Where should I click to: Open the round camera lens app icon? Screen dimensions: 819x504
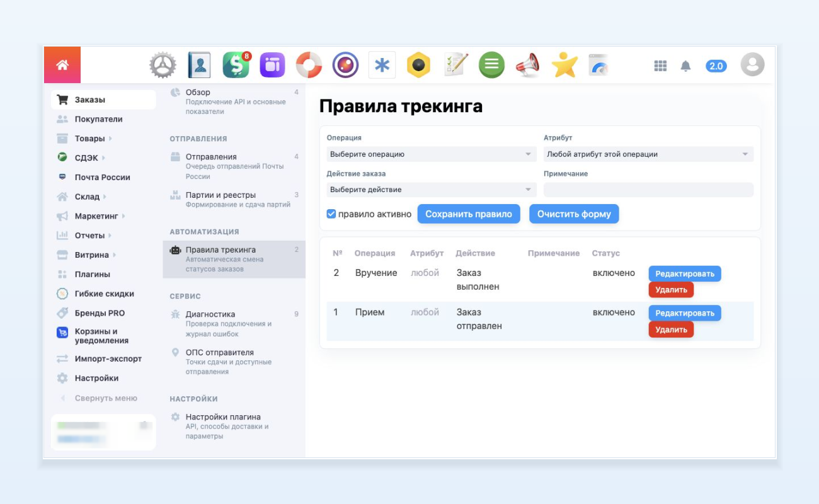[x=345, y=65]
